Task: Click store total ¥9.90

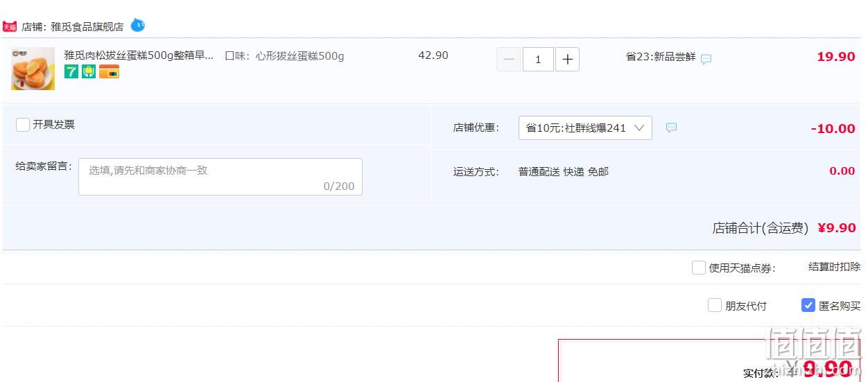Action: (837, 227)
